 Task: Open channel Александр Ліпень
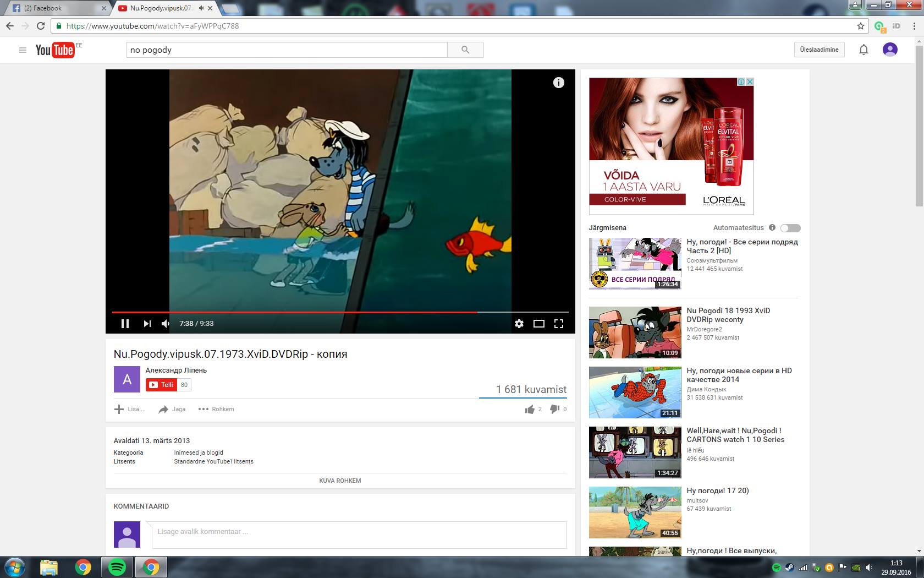176,370
